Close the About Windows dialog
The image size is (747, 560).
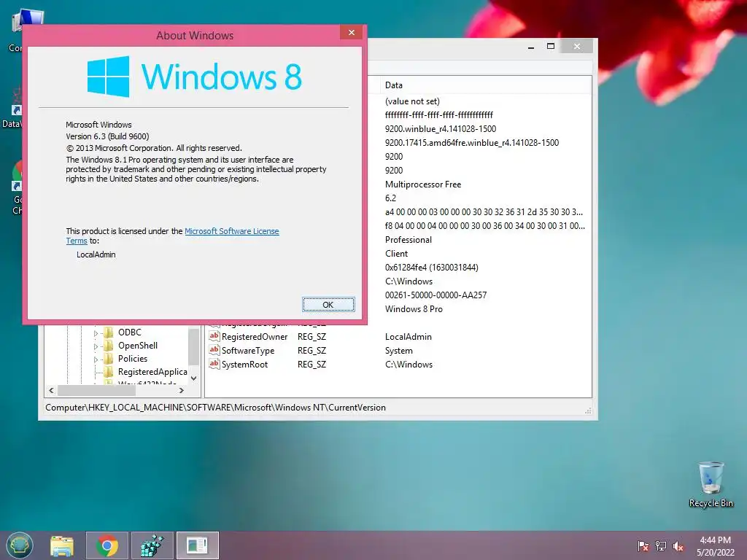click(x=352, y=32)
